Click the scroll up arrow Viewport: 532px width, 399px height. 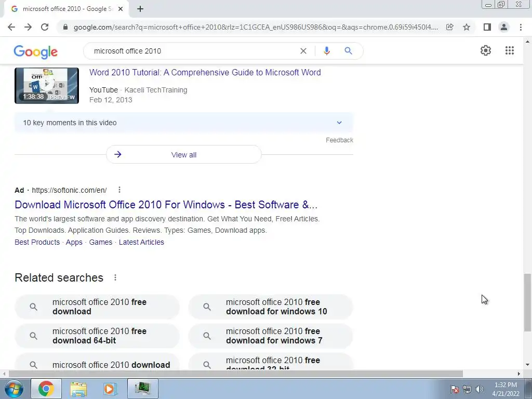527,42
